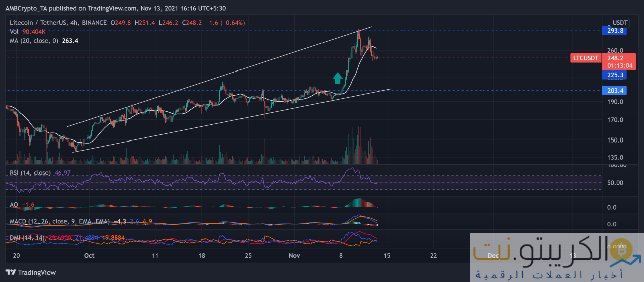The height and width of the screenshot is (282, 644).
Task: Click the Oct marker on the time axis
Action: click(89, 256)
